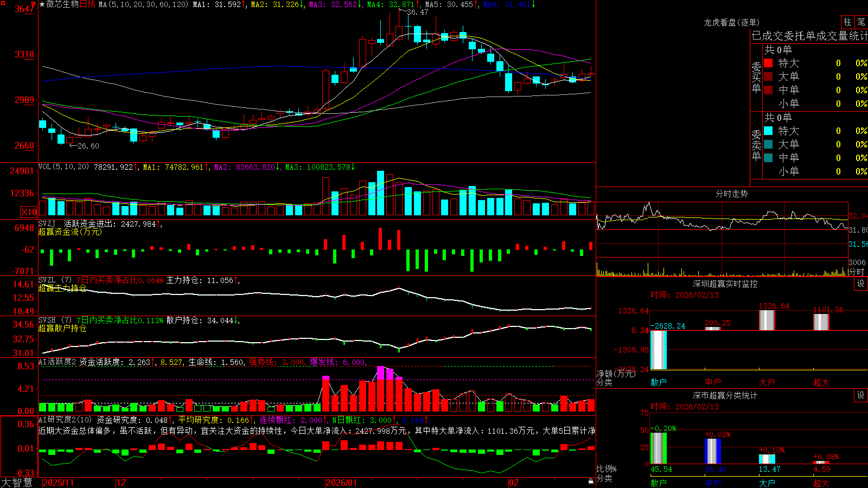Click the 13.47 value under 大户 bar
Viewport: 868px width, 488px height.
(769, 469)
